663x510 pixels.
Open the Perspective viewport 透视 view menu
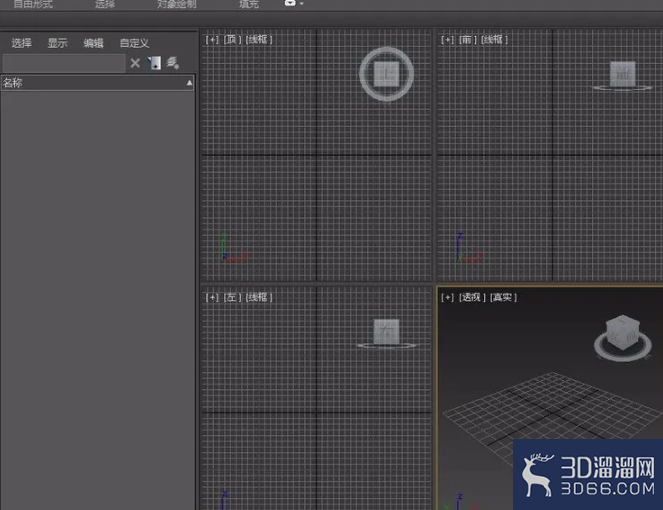[x=471, y=297]
